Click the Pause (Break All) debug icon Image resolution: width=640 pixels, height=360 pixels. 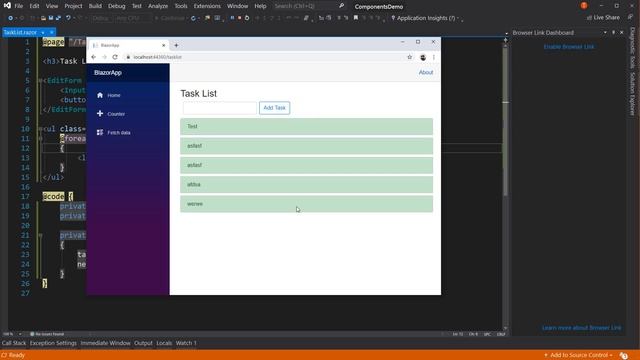click(x=232, y=18)
